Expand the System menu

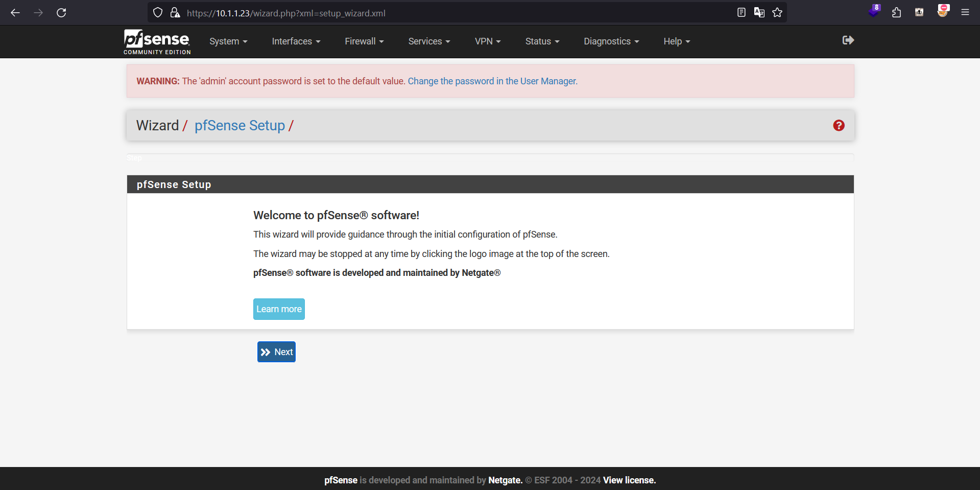[228, 41]
